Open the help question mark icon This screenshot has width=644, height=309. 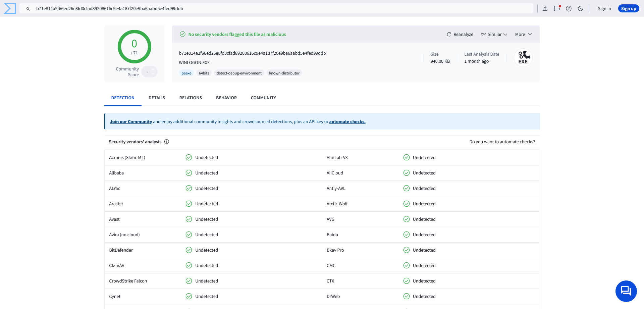569,9
